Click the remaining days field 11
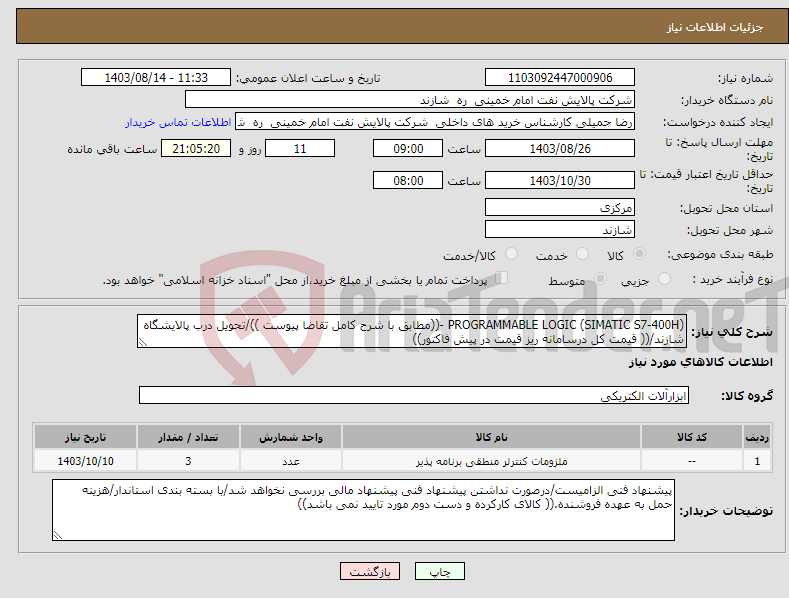 pyautogui.click(x=300, y=148)
